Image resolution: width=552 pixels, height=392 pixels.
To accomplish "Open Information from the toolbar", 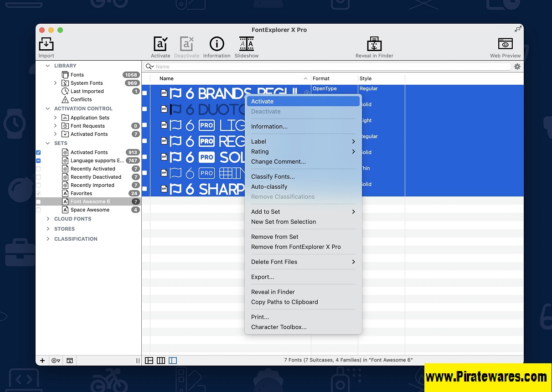I will tap(217, 43).
